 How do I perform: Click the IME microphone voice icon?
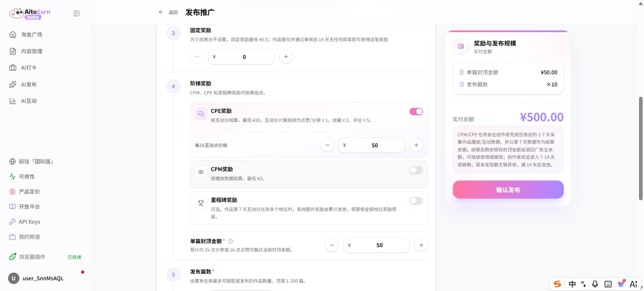pyautogui.click(x=595, y=284)
